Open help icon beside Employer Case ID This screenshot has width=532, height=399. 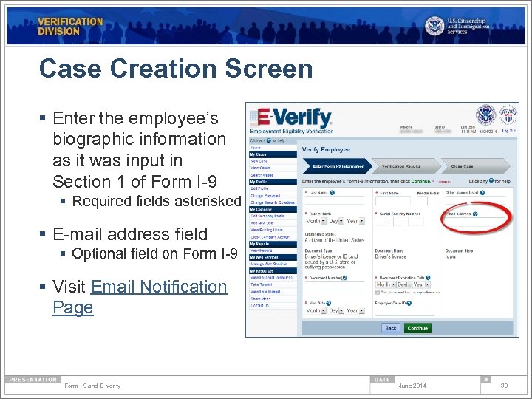pos(409,304)
